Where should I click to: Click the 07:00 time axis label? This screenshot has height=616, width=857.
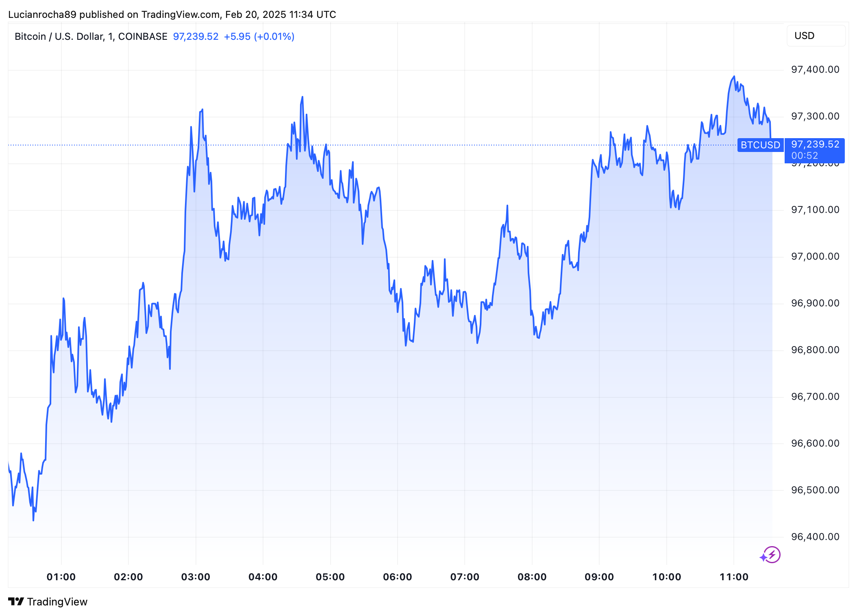point(465,577)
